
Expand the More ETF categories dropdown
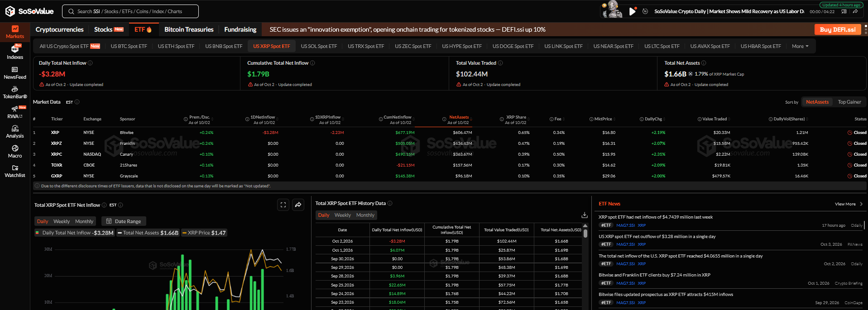click(800, 46)
